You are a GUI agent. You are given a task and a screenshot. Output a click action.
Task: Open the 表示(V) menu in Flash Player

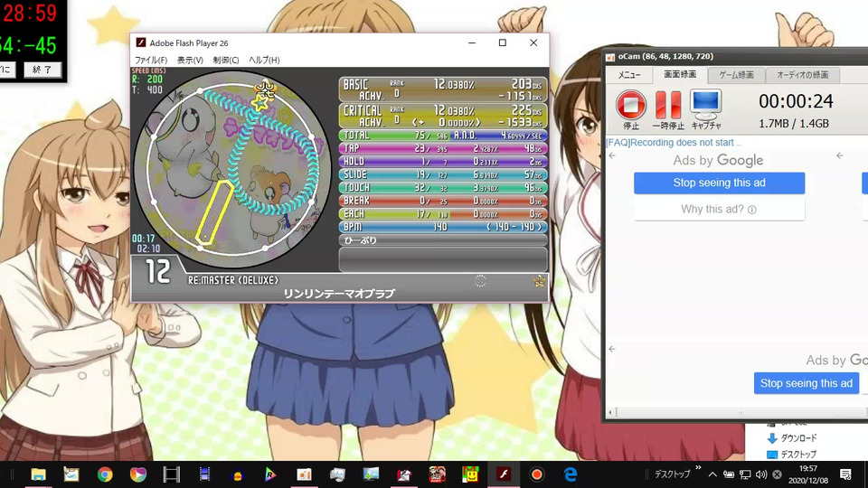190,60
